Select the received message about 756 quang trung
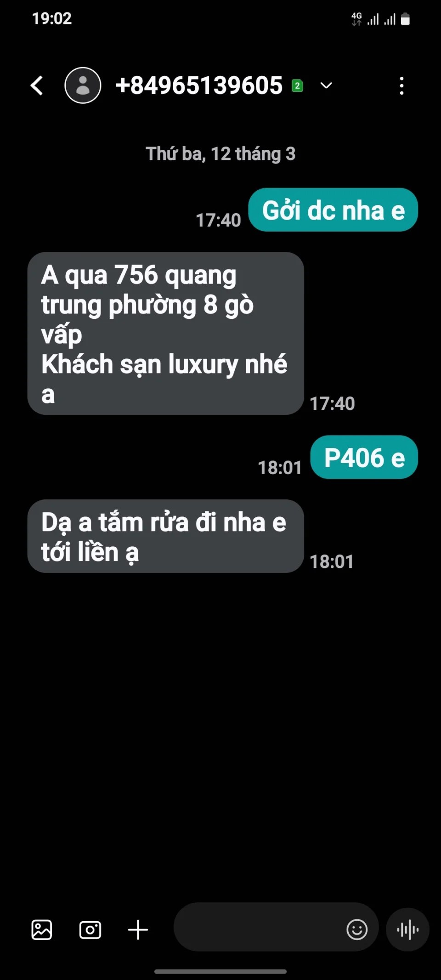 click(166, 334)
